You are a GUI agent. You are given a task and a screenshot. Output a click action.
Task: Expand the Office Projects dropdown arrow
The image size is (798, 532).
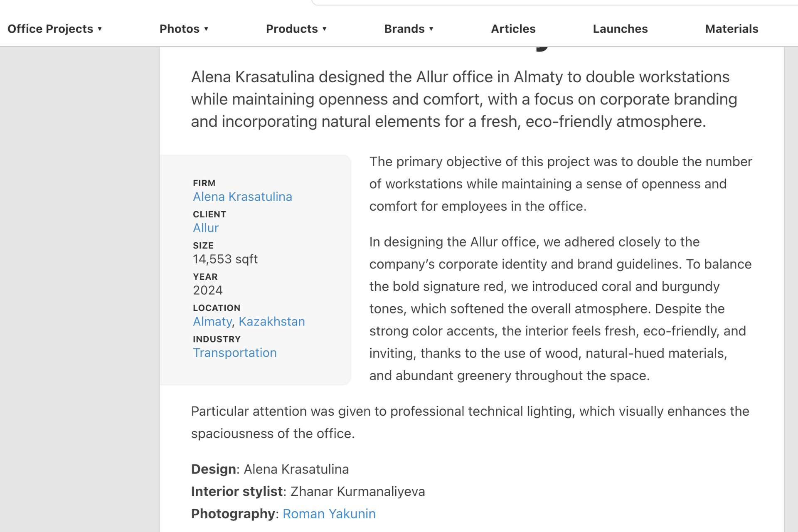tap(100, 29)
